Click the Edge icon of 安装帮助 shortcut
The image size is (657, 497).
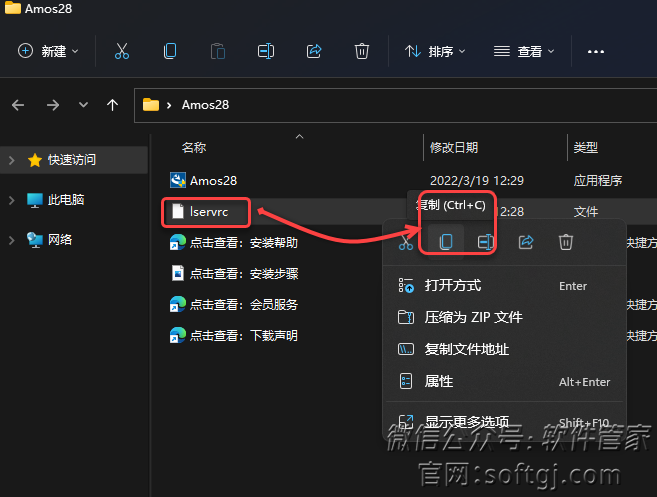(178, 242)
